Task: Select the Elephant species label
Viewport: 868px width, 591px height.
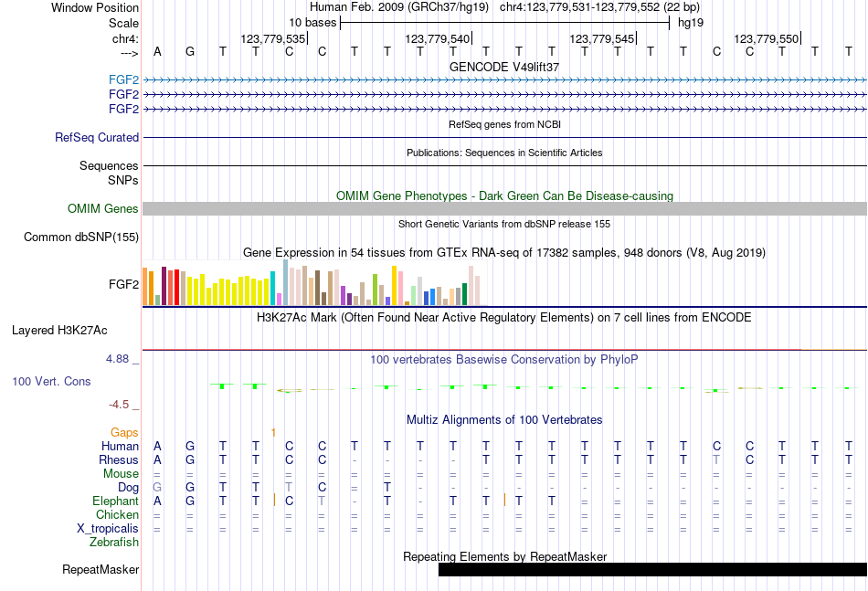Action: coord(115,501)
